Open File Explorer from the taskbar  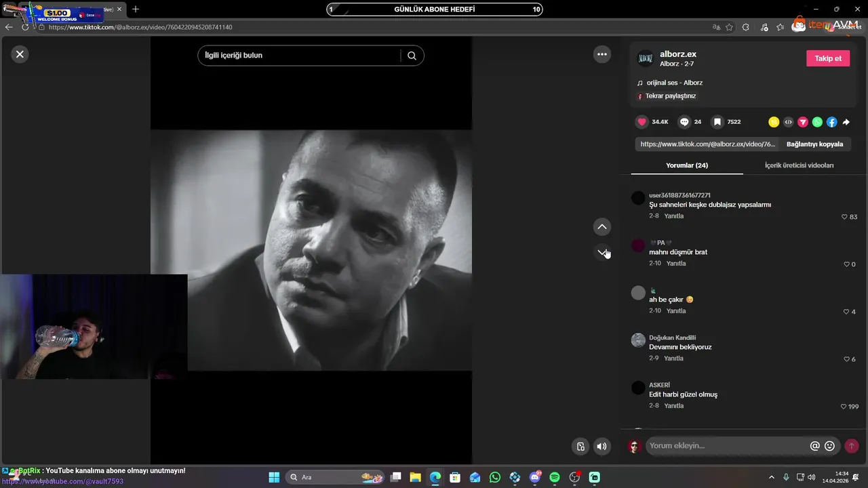pos(416,477)
